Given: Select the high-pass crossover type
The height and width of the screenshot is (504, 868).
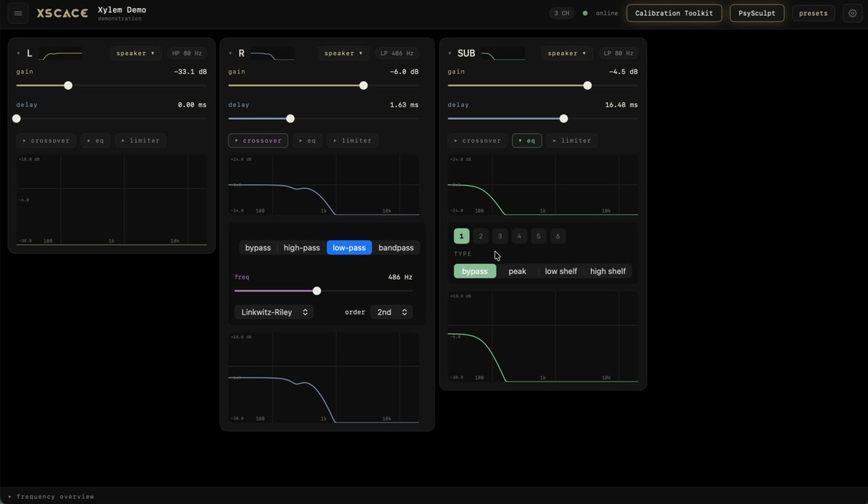Looking at the screenshot, I should [302, 247].
